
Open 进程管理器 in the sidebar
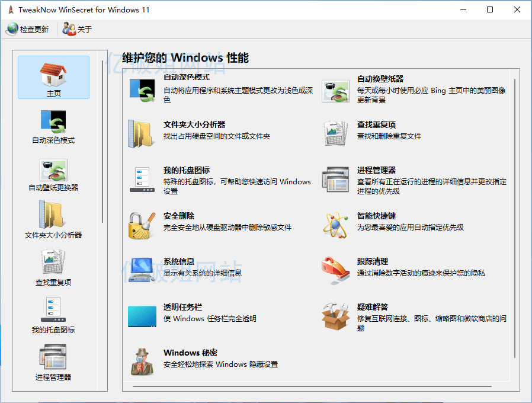coord(53,357)
